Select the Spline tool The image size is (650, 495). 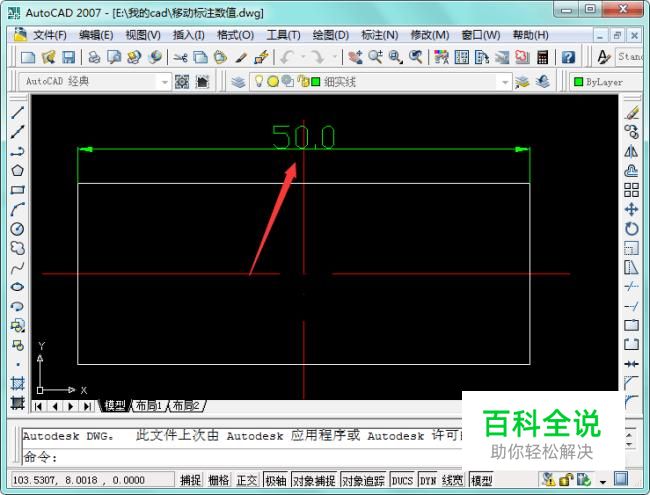(x=17, y=268)
